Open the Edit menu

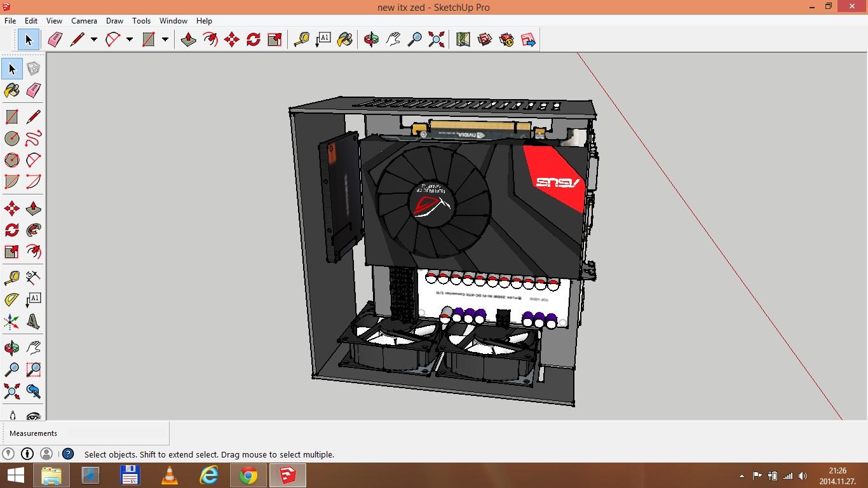point(31,21)
